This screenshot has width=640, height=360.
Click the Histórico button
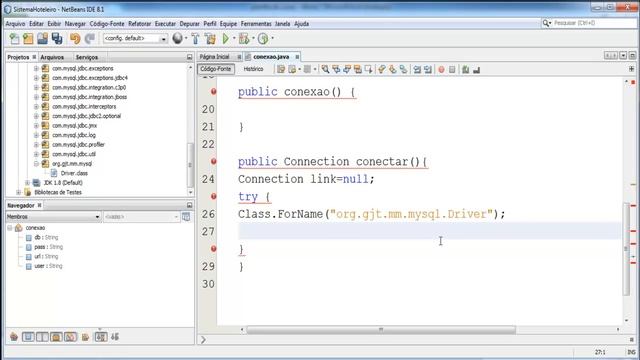pos(253,69)
